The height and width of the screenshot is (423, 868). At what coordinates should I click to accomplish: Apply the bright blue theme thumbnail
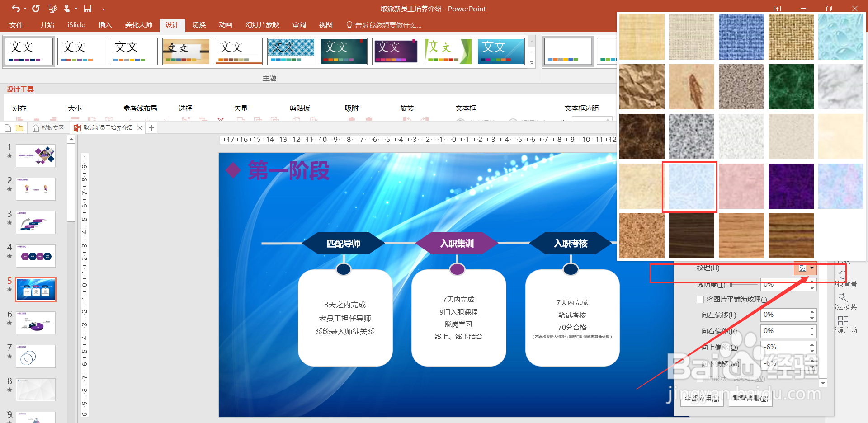point(501,52)
